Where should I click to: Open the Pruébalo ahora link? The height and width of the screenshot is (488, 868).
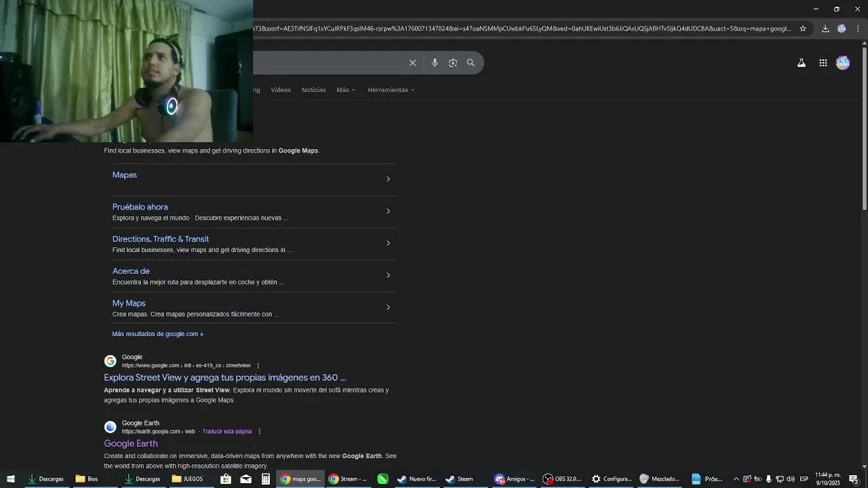pyautogui.click(x=140, y=207)
